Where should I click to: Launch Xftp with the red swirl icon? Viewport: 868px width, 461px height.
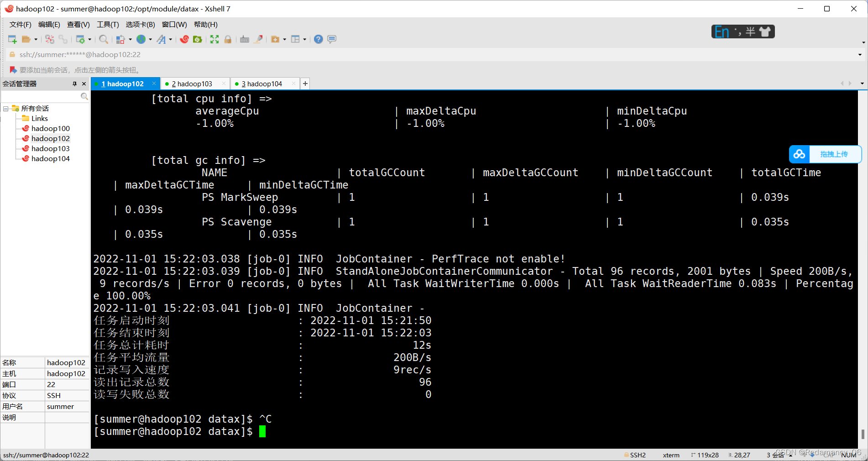(x=184, y=39)
